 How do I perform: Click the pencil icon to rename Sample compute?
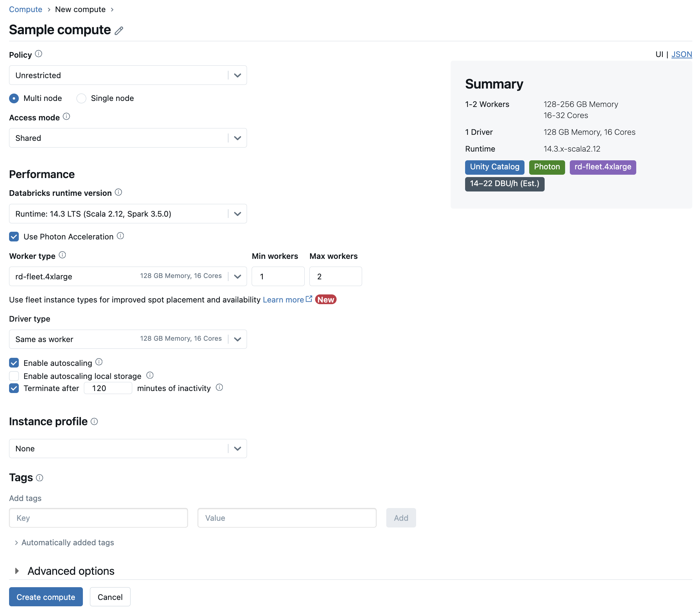pyautogui.click(x=119, y=31)
